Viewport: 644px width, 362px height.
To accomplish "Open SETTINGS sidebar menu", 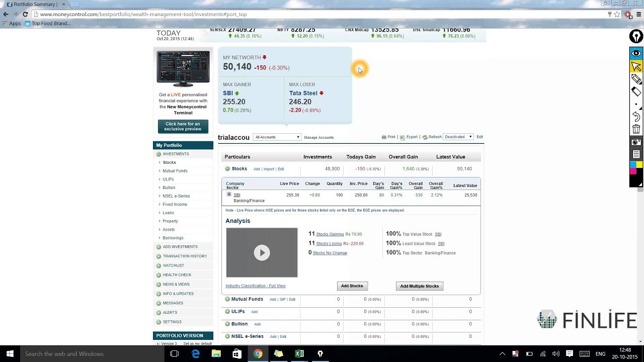I will [x=172, y=322].
